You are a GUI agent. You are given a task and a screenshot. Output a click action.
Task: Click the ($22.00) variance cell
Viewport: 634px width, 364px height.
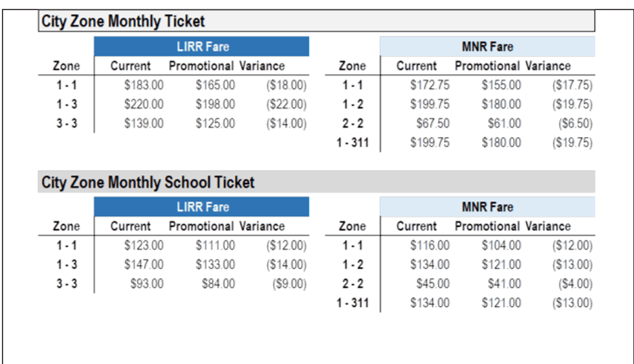286,104
